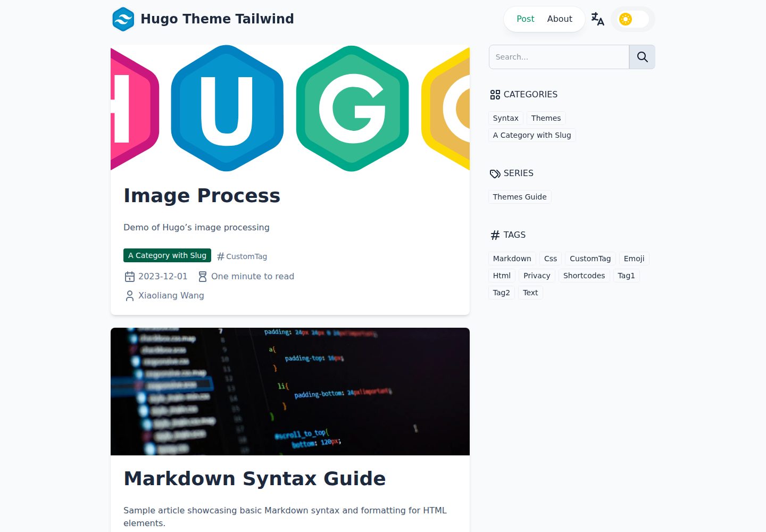
Task: Click author name Xiaoliang Wang
Action: 171,296
